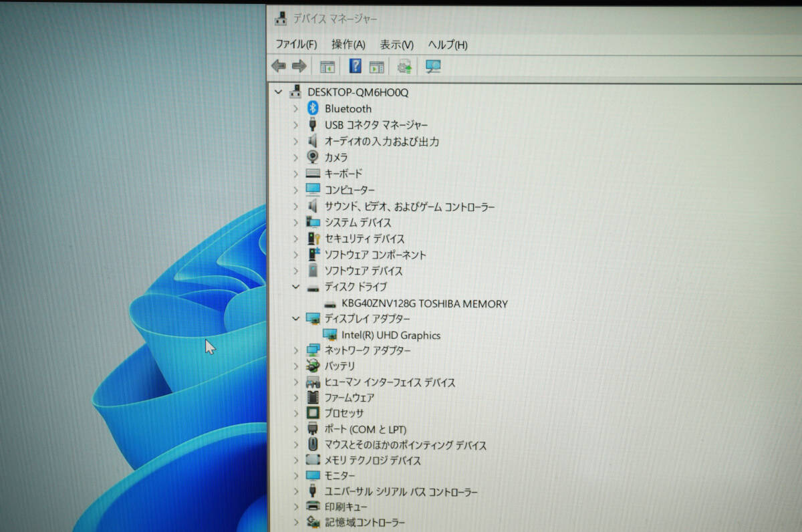Click the Device Manager title bar icon
This screenshot has width=802, height=532.
point(281,19)
